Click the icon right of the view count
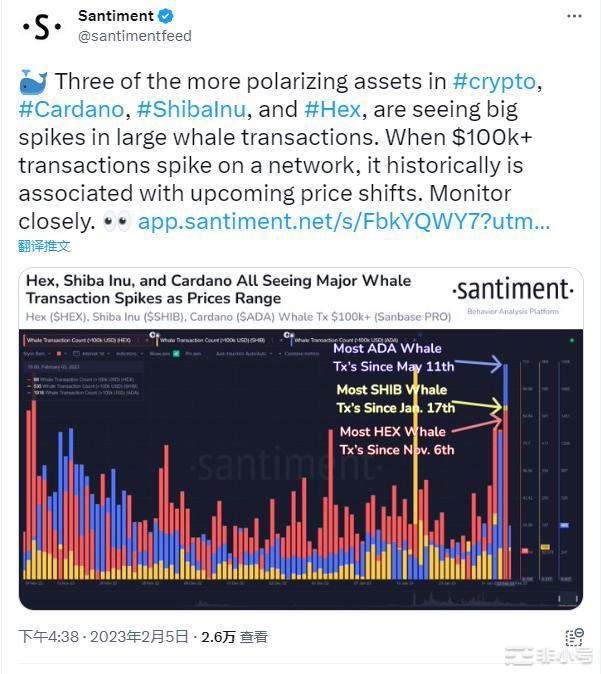The height and width of the screenshot is (674, 601). [573, 638]
